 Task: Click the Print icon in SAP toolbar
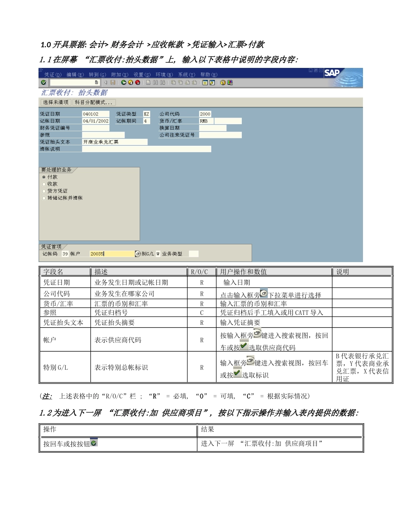[148, 82]
